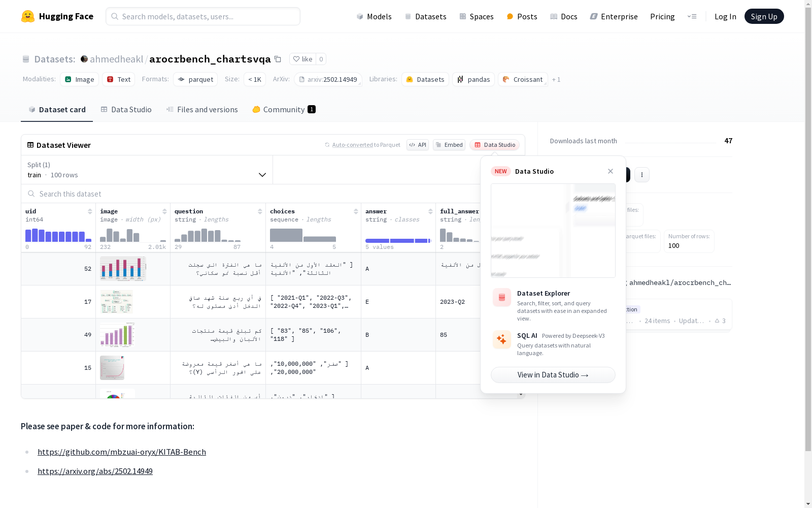This screenshot has height=508, width=812.
Task: Sort the uid column
Action: pyautogui.click(x=90, y=211)
